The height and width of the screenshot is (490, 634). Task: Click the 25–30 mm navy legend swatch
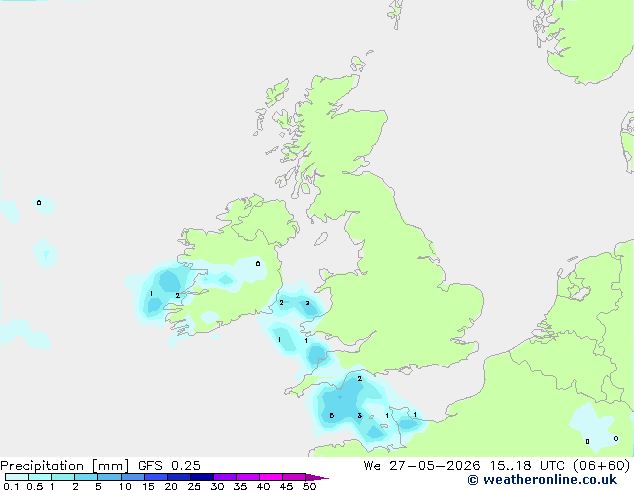[x=201, y=477]
